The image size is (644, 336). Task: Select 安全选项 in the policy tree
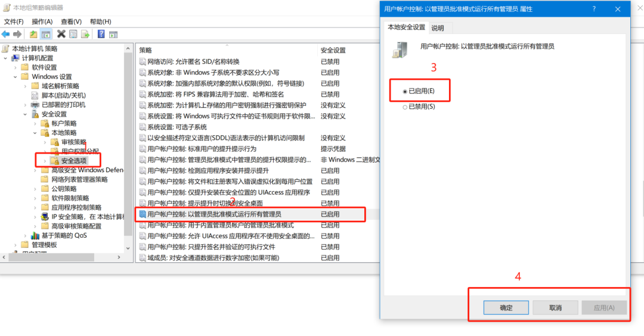pyautogui.click(x=73, y=161)
